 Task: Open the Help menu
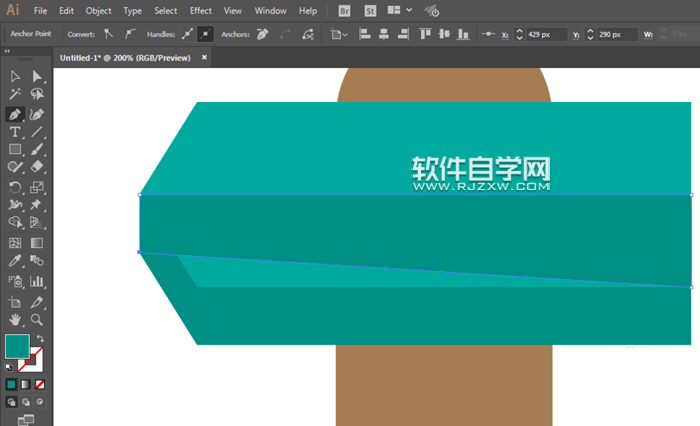308,11
